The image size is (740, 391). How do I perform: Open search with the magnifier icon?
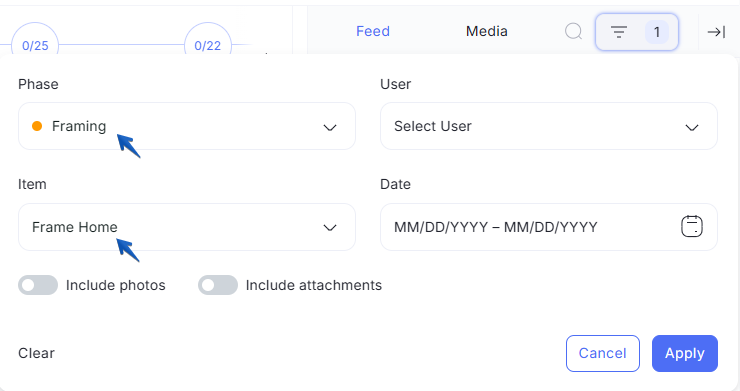pyautogui.click(x=573, y=32)
